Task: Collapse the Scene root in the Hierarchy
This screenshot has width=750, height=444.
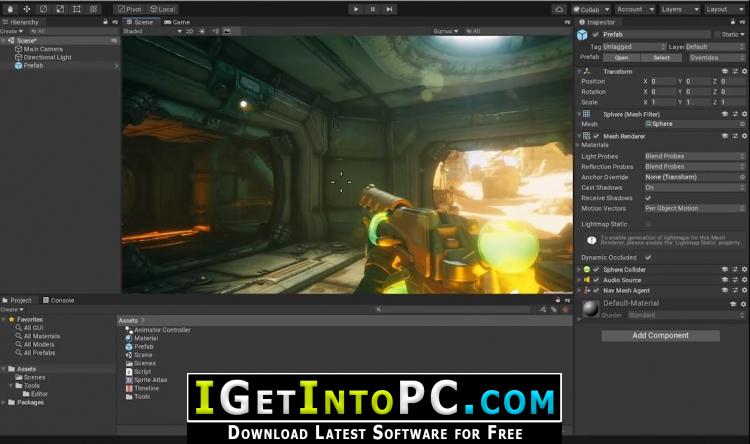Action: coord(3,41)
